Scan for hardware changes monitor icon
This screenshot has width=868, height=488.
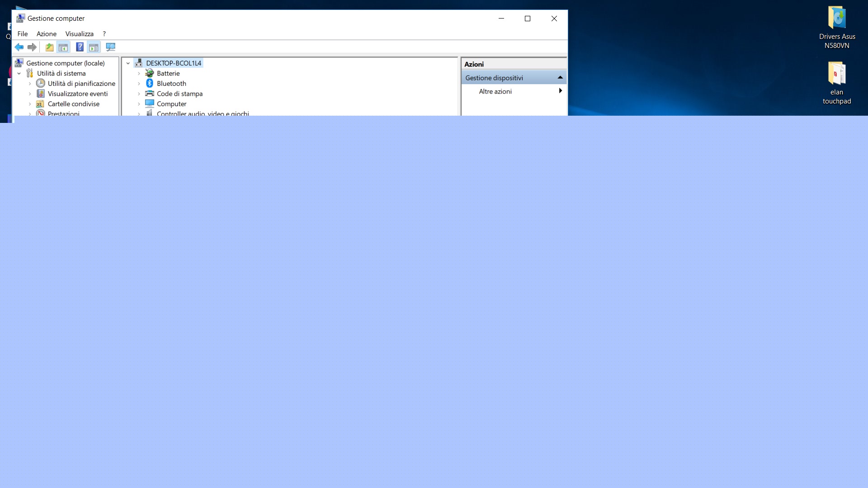(110, 47)
